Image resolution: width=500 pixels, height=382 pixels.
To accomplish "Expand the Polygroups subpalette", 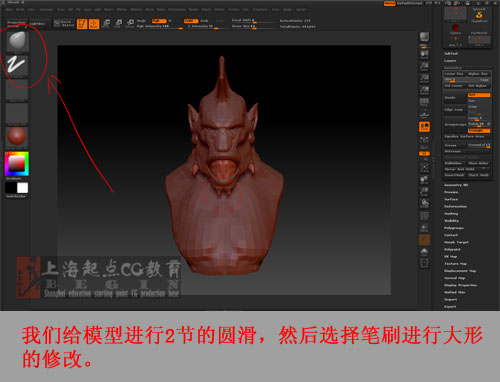I will click(x=454, y=228).
